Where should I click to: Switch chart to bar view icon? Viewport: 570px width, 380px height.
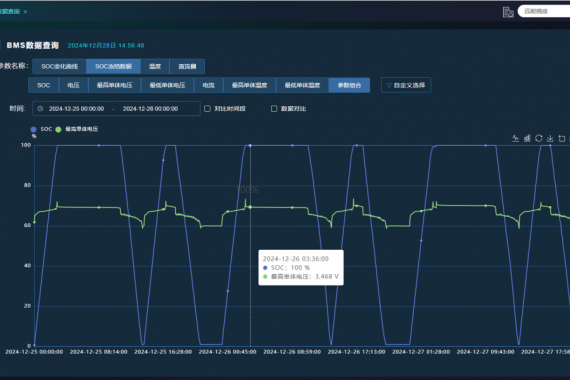coord(527,138)
